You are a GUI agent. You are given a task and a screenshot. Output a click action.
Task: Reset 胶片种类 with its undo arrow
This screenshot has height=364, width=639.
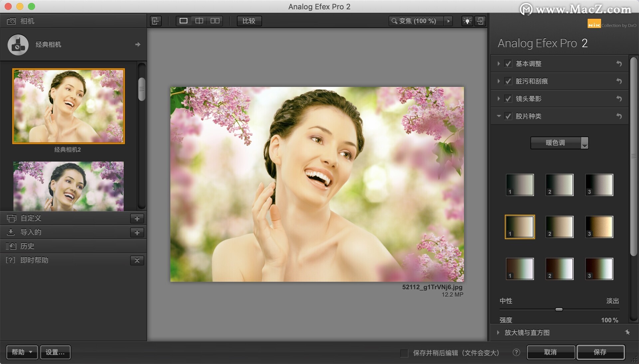(619, 116)
